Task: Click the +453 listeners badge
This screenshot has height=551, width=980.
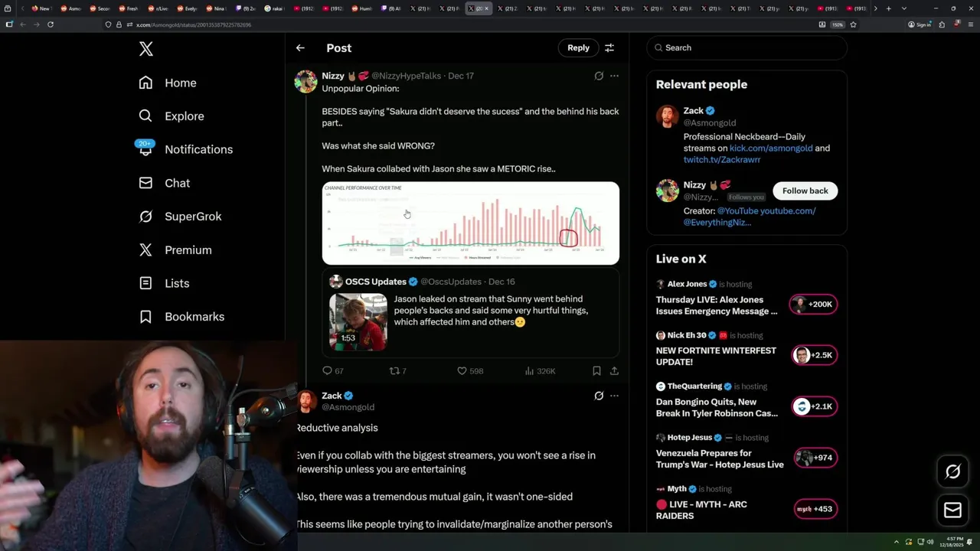Action: click(x=815, y=509)
